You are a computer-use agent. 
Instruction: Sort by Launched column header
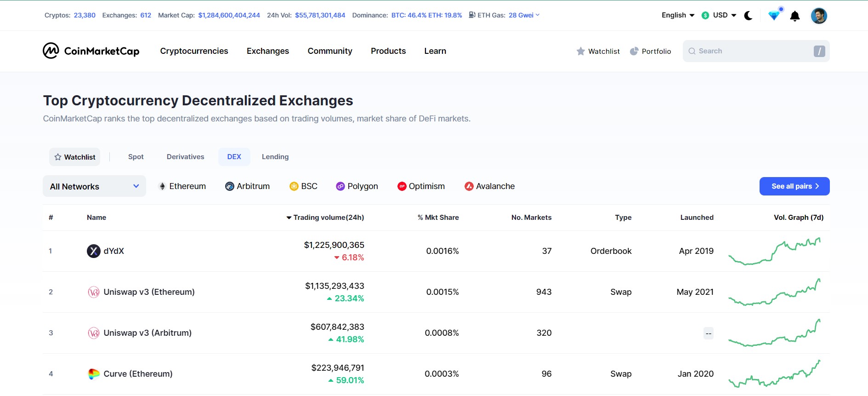[697, 218]
